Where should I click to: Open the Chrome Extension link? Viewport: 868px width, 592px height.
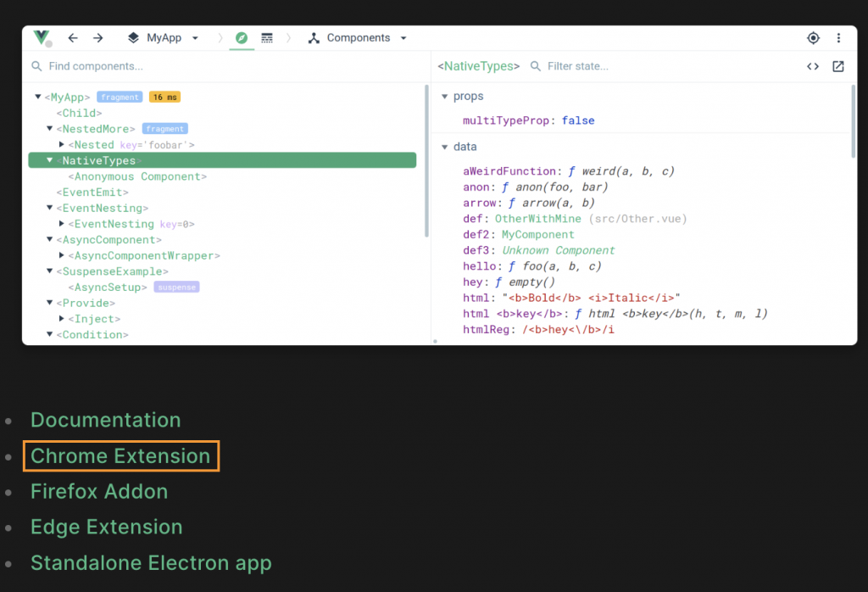(120, 455)
